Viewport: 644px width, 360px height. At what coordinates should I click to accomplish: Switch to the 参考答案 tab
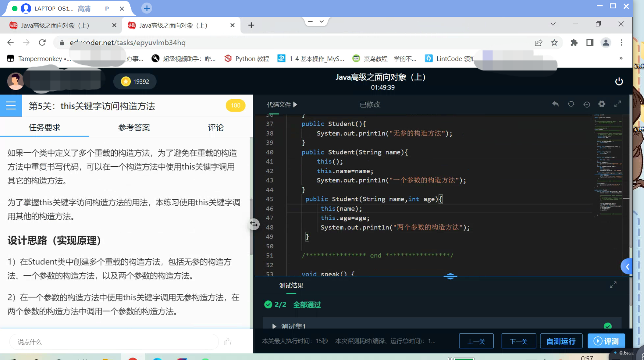[134, 128]
